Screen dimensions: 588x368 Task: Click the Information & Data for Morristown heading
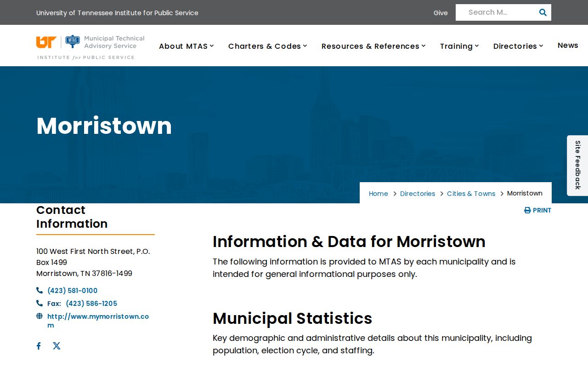coord(349,241)
